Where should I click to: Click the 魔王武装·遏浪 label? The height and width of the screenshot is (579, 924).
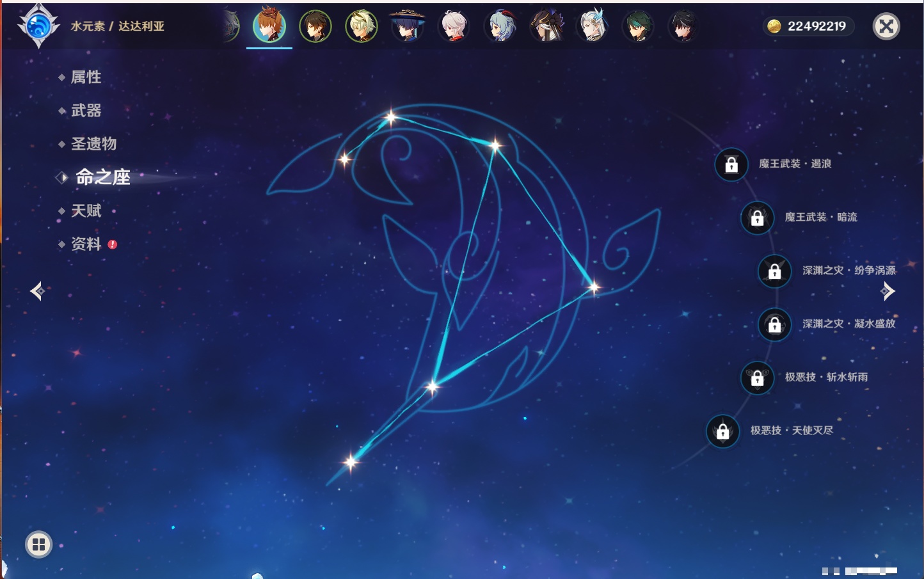795,164
